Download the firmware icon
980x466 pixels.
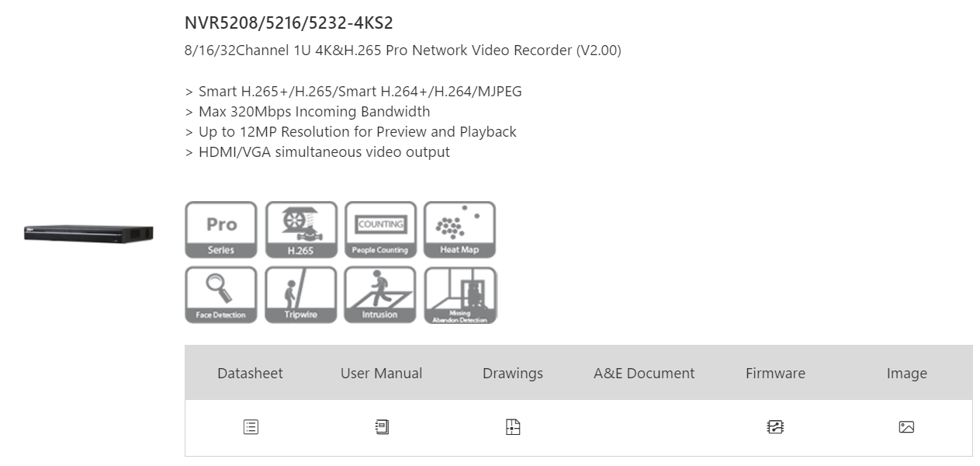pyautogui.click(x=775, y=426)
